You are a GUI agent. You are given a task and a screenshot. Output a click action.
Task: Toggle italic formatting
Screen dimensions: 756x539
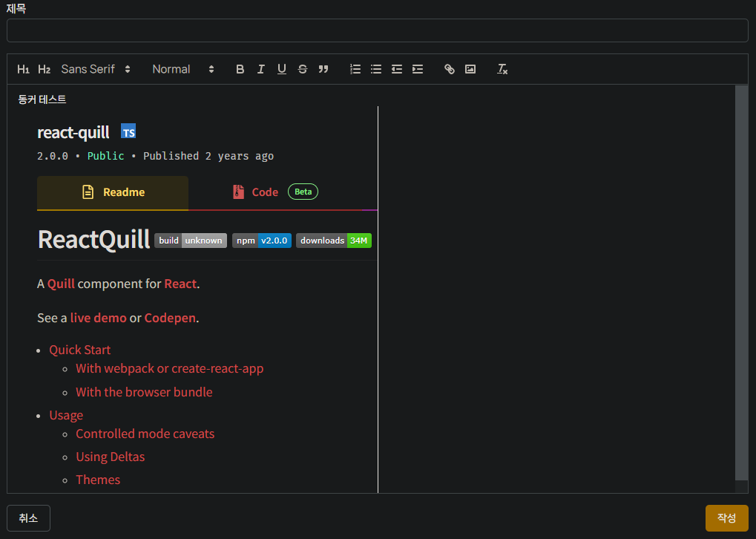pyautogui.click(x=260, y=70)
